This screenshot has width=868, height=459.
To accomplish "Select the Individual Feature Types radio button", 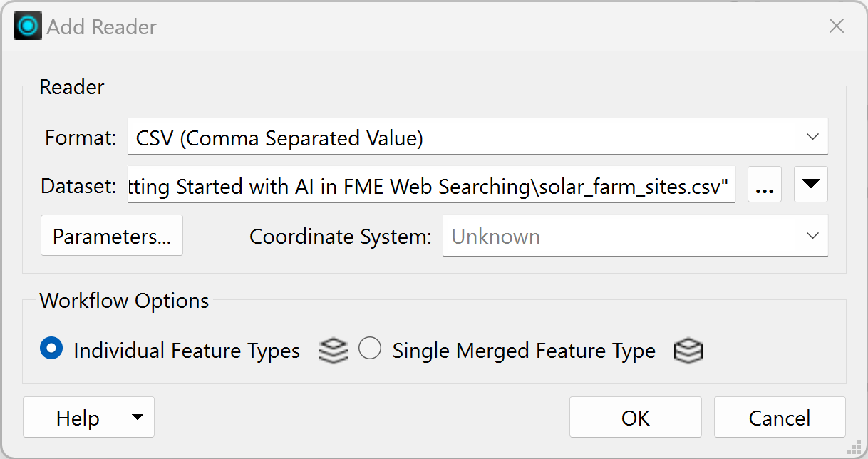I will (51, 349).
